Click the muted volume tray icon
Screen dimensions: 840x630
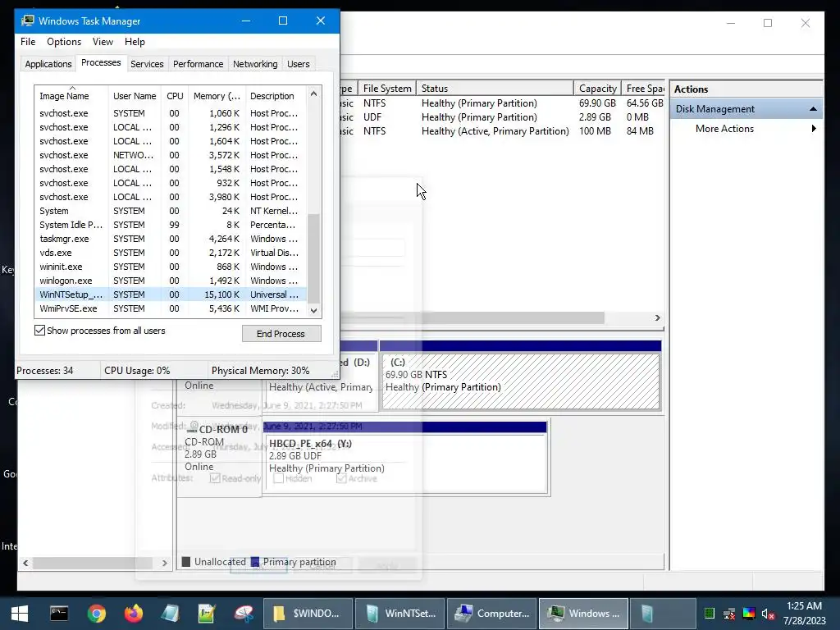click(x=768, y=614)
